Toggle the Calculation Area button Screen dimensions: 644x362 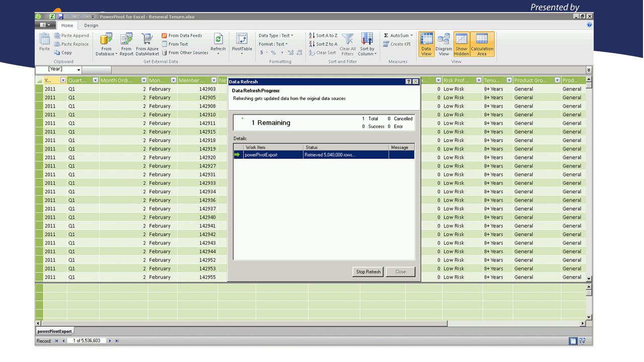click(482, 44)
